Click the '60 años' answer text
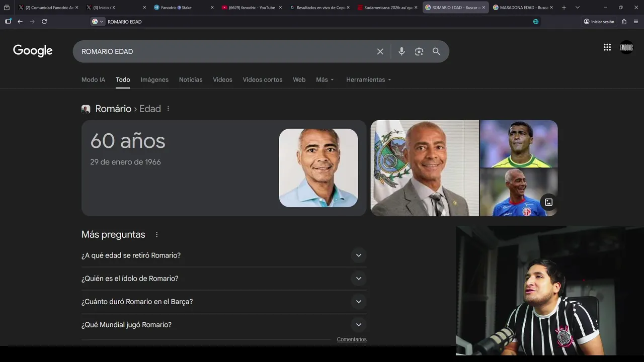The image size is (644, 362). [128, 141]
